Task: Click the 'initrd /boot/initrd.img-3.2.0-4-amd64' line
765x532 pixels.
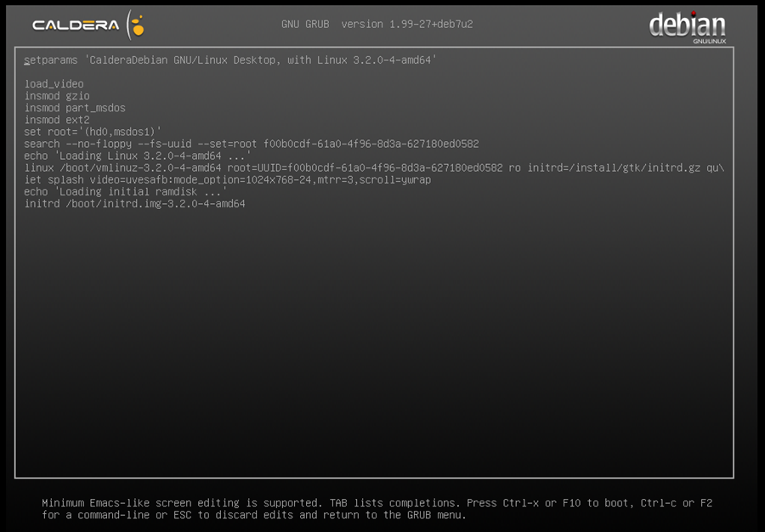Action: 134,204
